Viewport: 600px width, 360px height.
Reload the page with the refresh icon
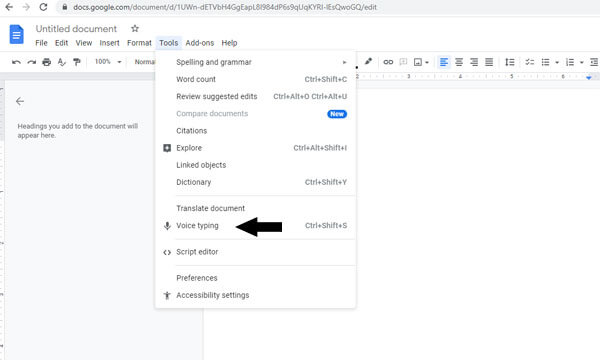[x=43, y=7]
